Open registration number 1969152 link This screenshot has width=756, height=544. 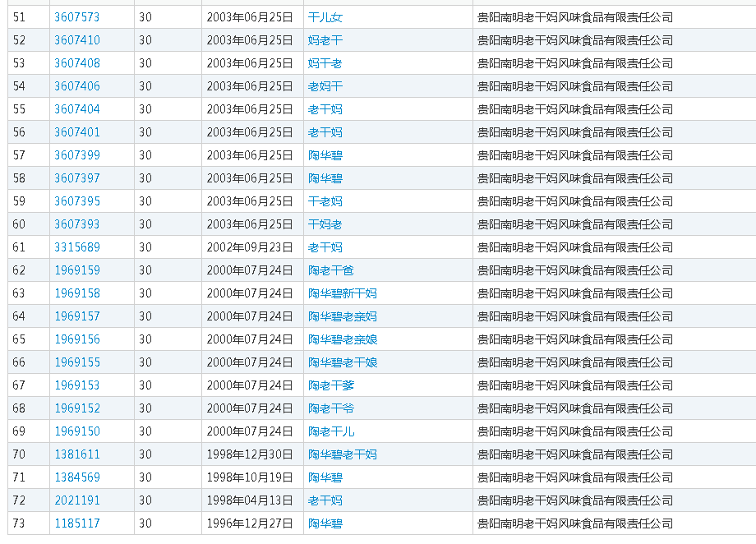(77, 408)
